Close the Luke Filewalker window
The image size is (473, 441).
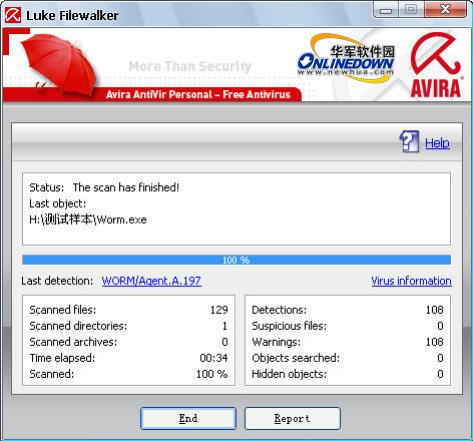[x=445, y=10]
